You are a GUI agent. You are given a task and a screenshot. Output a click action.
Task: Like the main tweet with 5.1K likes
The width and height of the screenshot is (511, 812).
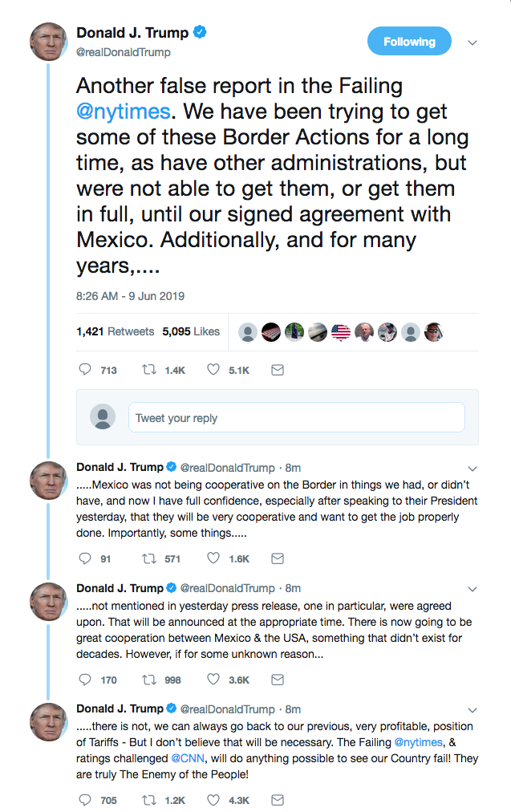click(214, 370)
